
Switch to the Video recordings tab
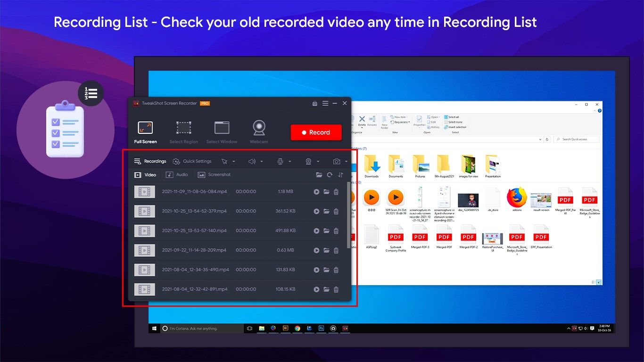click(x=145, y=175)
